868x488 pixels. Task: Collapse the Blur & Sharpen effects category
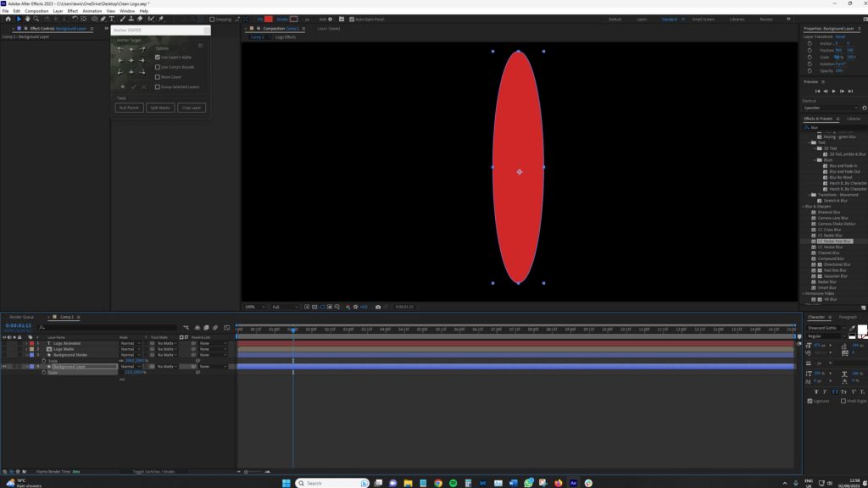coord(804,207)
